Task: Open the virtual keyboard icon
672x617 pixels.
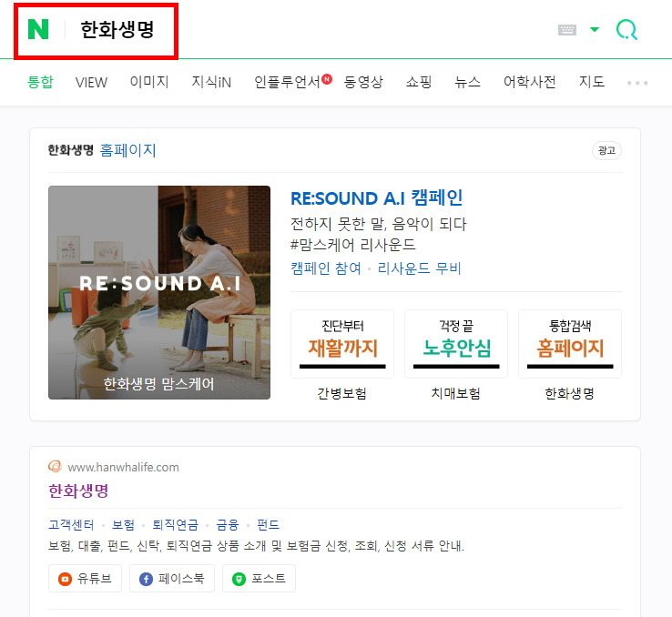Action: [x=567, y=30]
